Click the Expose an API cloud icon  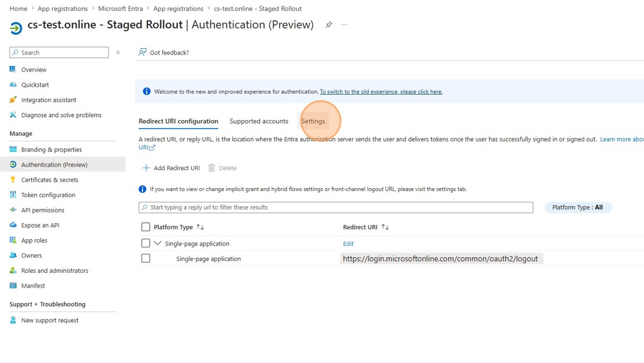[x=13, y=225]
